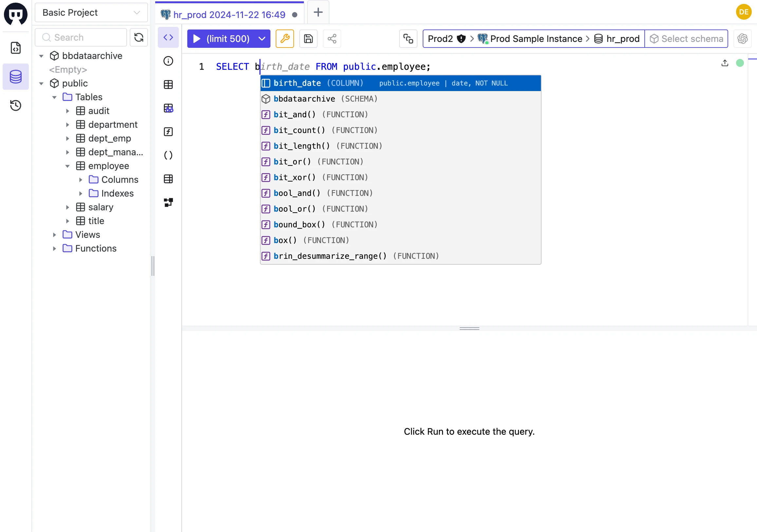
Task: Collapse the public schema node
Action: point(41,84)
